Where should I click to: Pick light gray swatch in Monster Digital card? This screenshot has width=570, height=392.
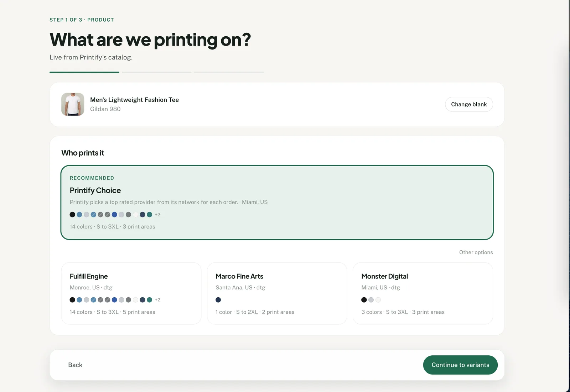[x=371, y=300]
